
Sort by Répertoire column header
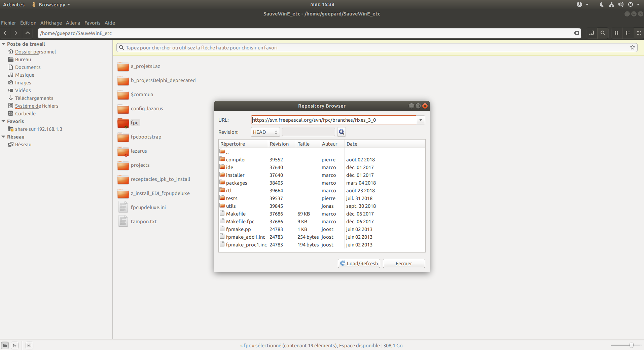pos(243,144)
